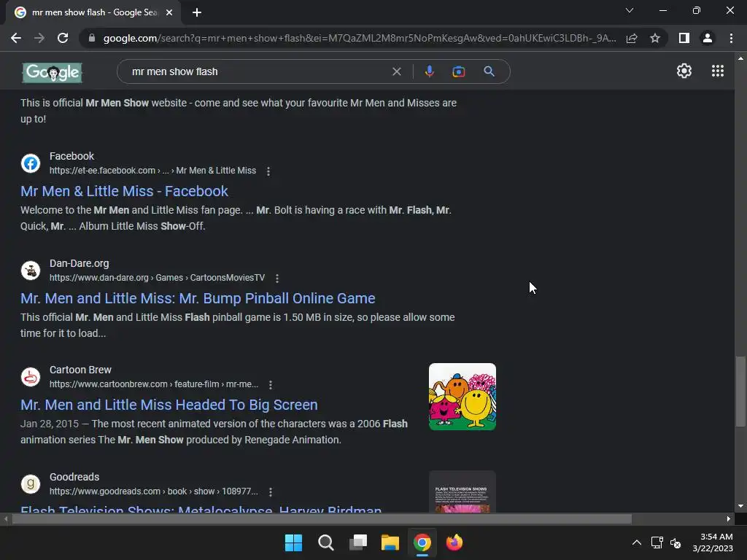Open more options for Facebook result
Screen dimensions: 747x560
coord(268,171)
